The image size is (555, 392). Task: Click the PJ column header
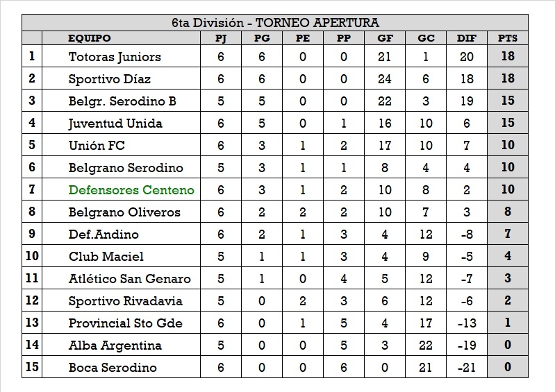pyautogui.click(x=221, y=38)
